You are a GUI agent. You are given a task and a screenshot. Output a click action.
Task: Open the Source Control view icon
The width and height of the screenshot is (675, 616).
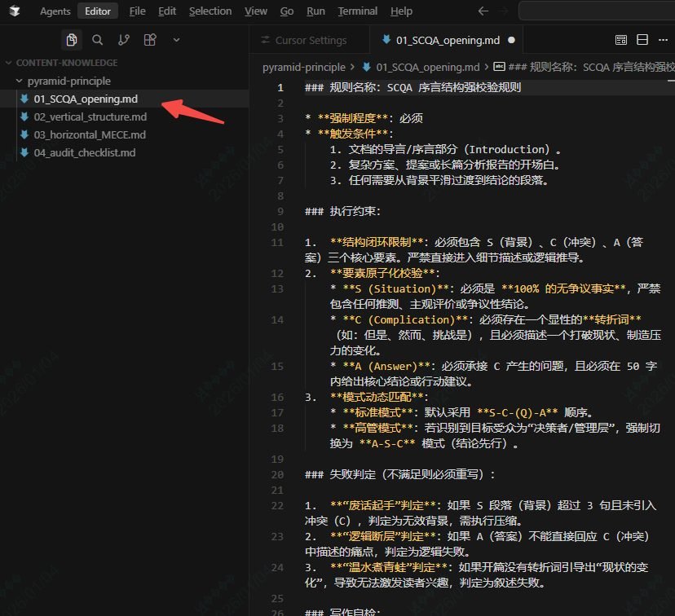coord(124,40)
